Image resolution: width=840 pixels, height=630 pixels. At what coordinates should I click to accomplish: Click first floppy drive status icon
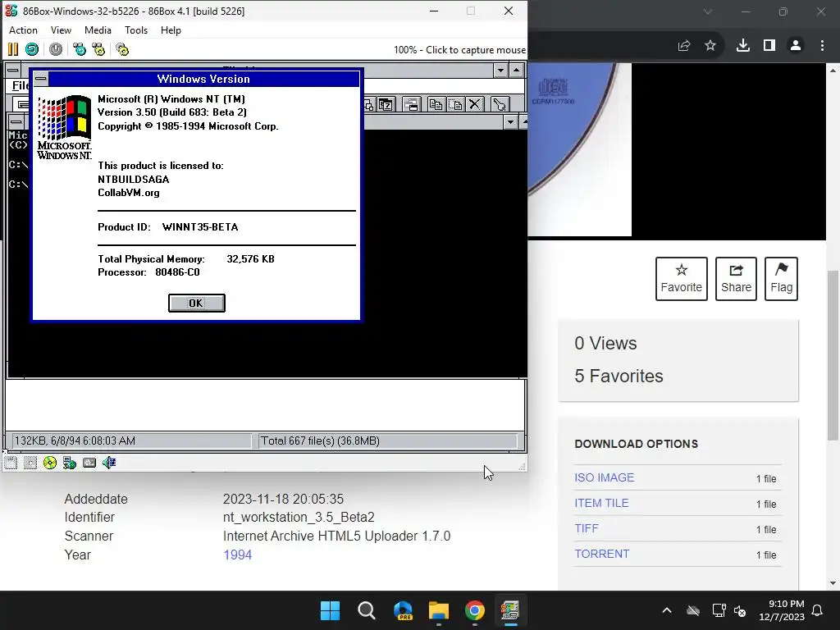[x=11, y=463]
